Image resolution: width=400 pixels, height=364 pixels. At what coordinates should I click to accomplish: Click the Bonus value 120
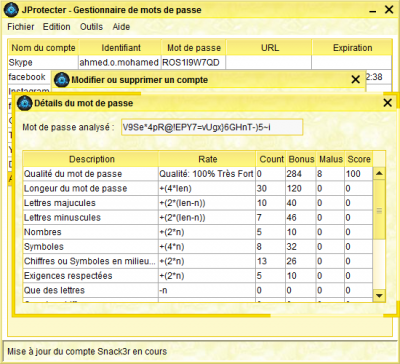click(x=301, y=188)
